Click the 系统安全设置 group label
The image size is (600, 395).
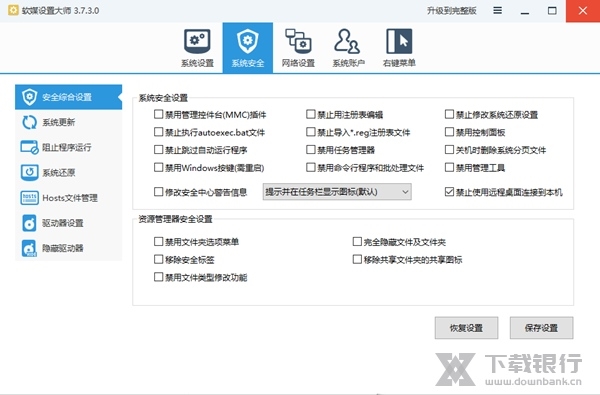click(x=163, y=98)
